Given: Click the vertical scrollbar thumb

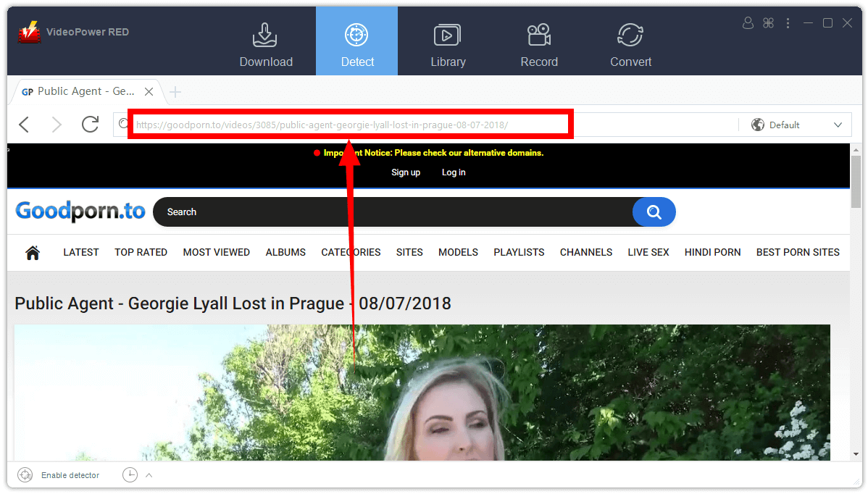Looking at the screenshot, I should 856,181.
